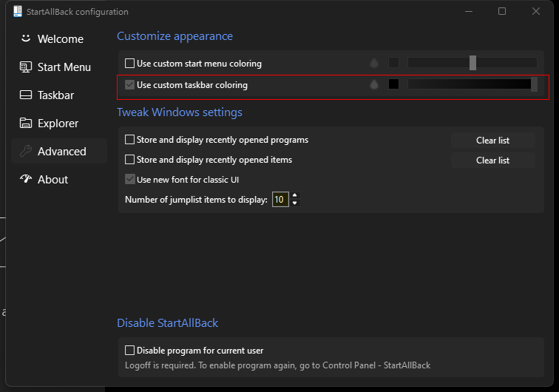Click the 'Logoff is required' note text
This screenshot has width=559, height=392.
pyautogui.click(x=278, y=365)
